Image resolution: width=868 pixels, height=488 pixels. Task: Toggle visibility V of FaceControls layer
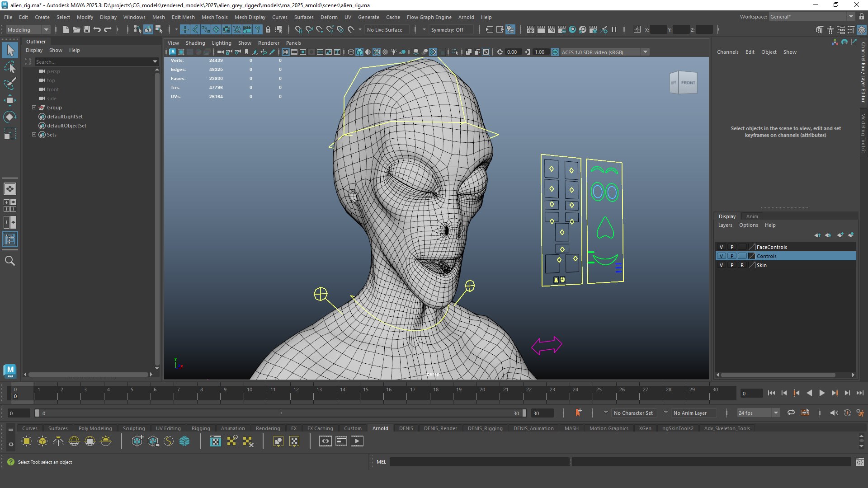[x=722, y=247]
